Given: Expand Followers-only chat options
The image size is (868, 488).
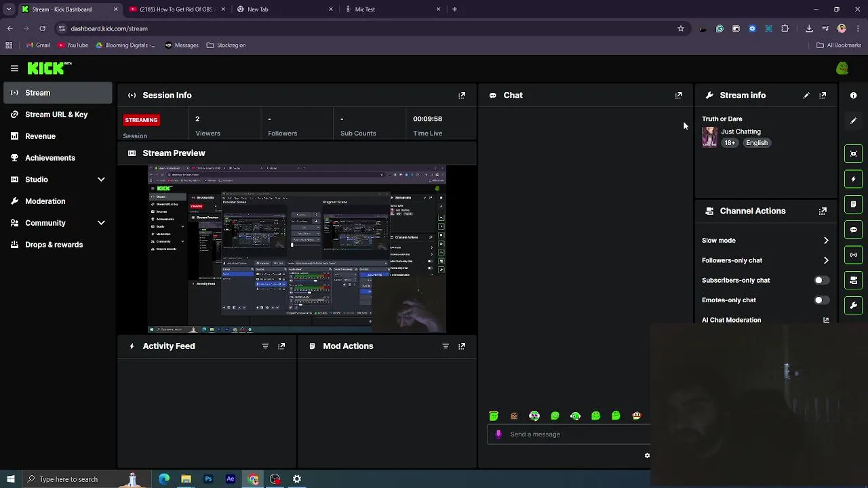Looking at the screenshot, I should pyautogui.click(x=826, y=260).
